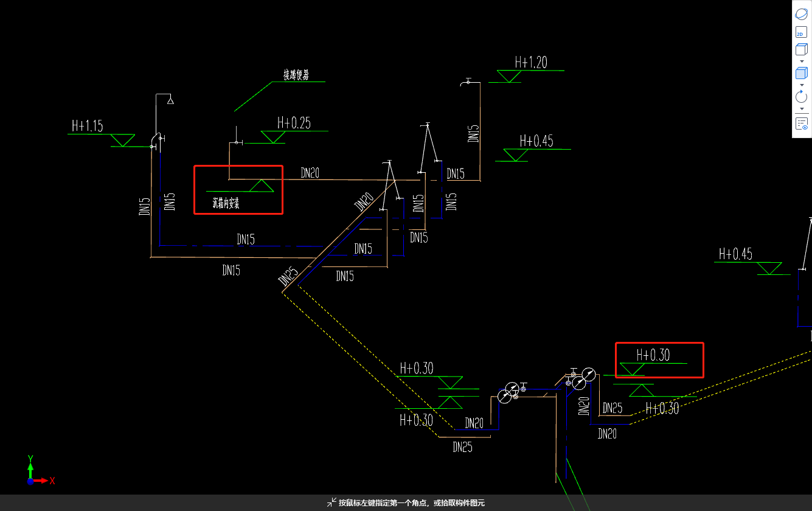The image size is (812, 511).
Task: Open dropdown under rotate view icon
Action: click(x=802, y=108)
